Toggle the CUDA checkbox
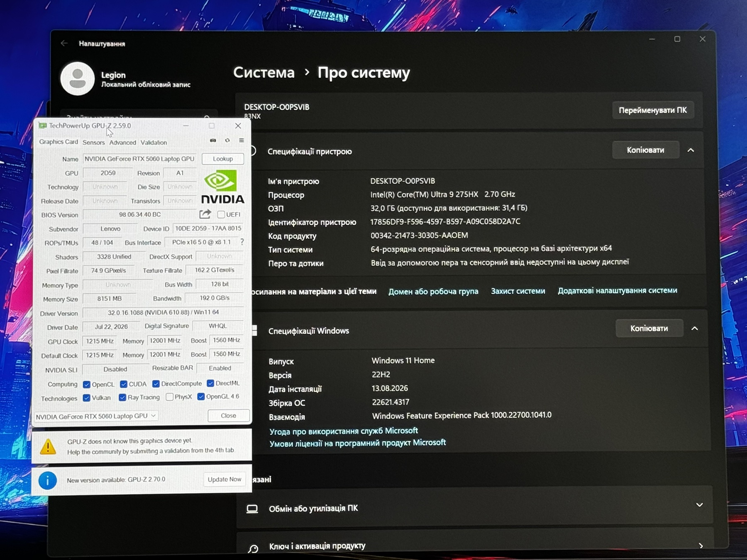The width and height of the screenshot is (747, 560). tap(123, 384)
